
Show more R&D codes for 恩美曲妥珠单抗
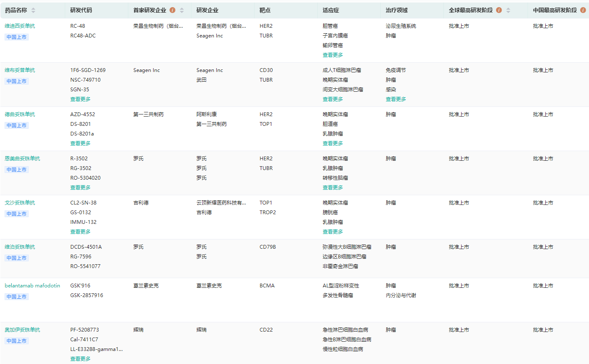80,188
